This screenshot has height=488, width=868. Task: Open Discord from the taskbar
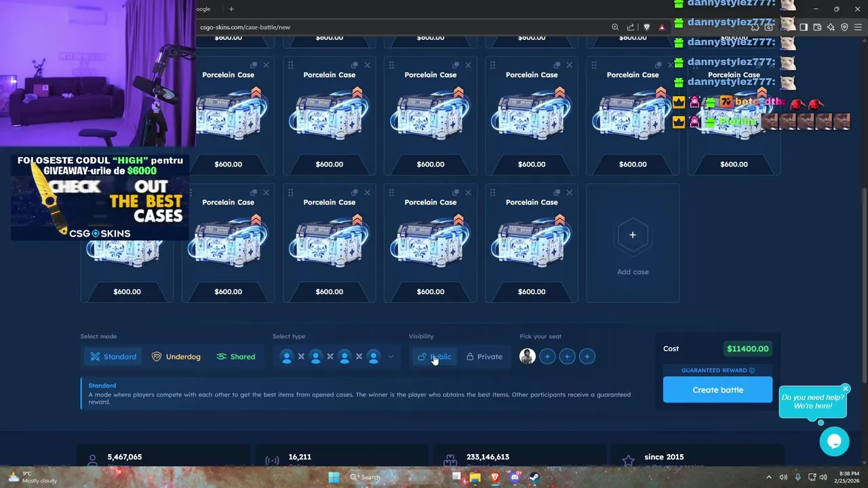(x=515, y=477)
